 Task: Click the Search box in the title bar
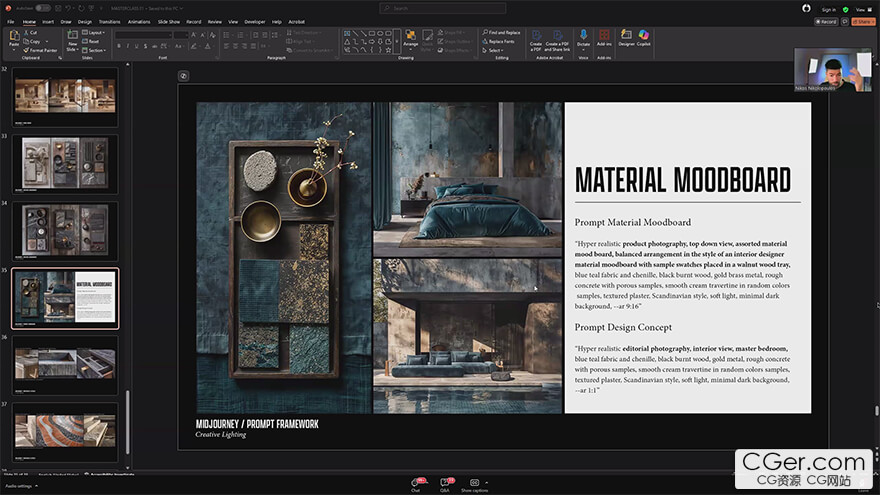point(443,8)
